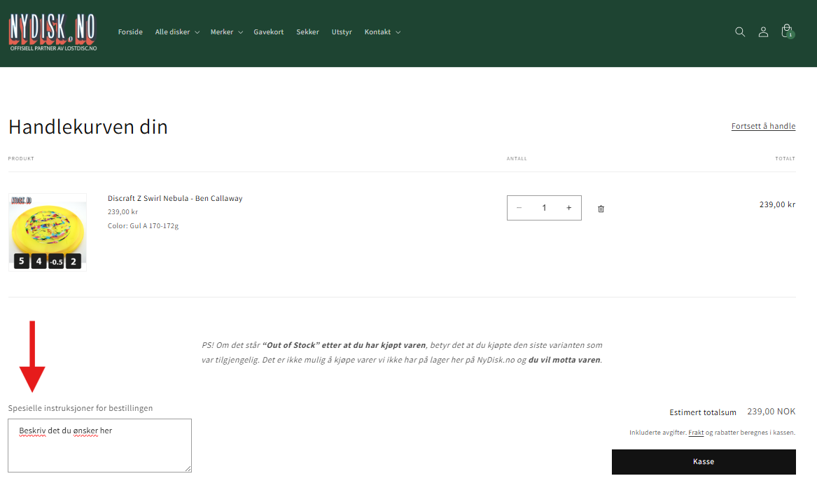Increase quantity with plus button
This screenshot has height=504, width=817.
(x=568, y=208)
